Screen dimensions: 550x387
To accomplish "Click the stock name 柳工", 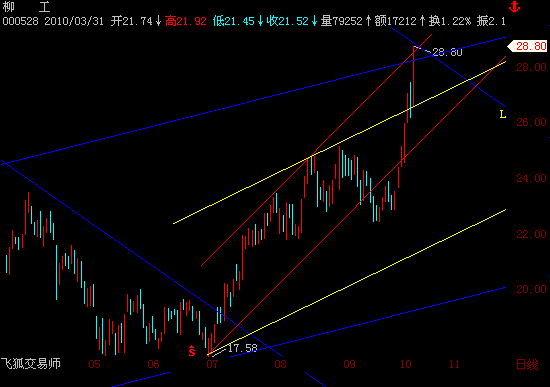I will 27,7.
